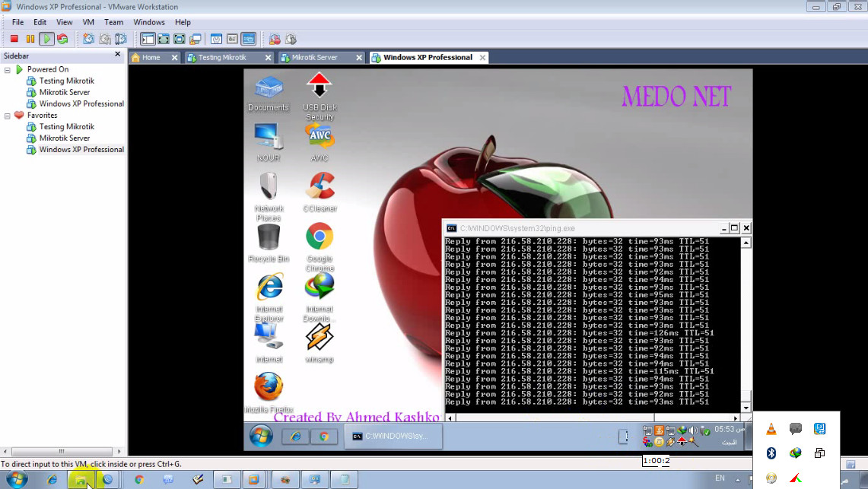Open the Recycle Bin desktop icon
The height and width of the screenshot is (489, 868).
(x=269, y=243)
